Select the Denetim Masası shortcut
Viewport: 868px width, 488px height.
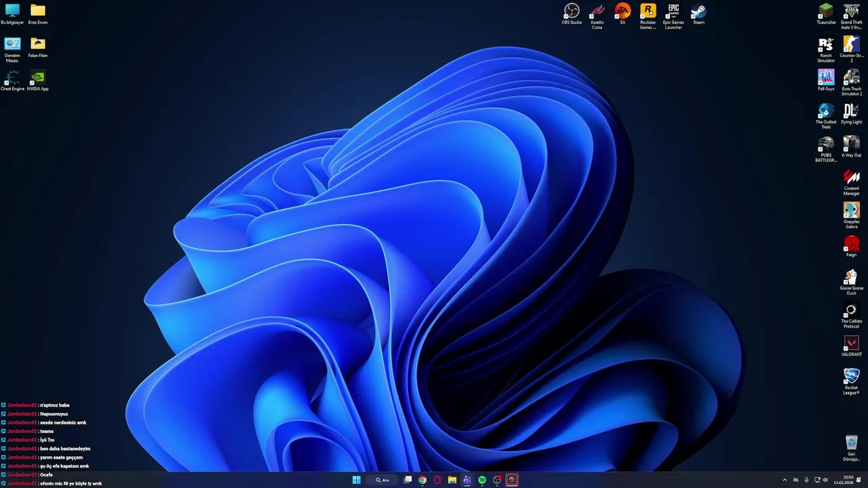pyautogui.click(x=12, y=49)
